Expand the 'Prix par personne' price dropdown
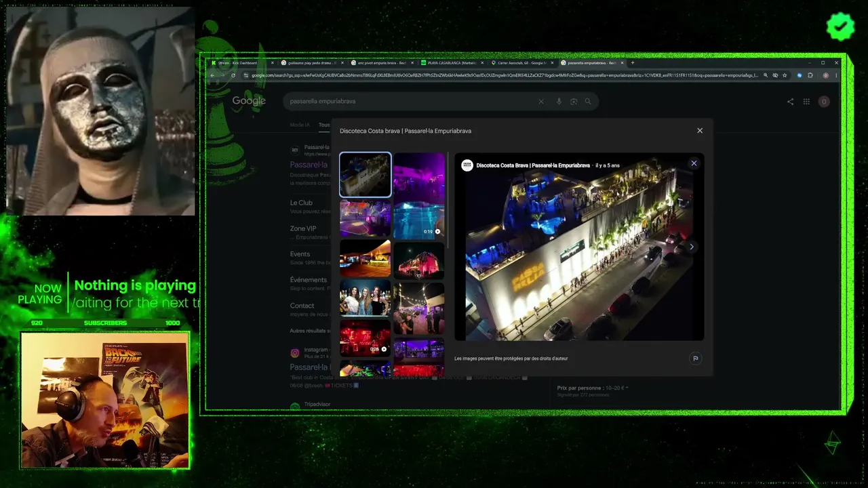This screenshot has height=488, width=868. 593,388
